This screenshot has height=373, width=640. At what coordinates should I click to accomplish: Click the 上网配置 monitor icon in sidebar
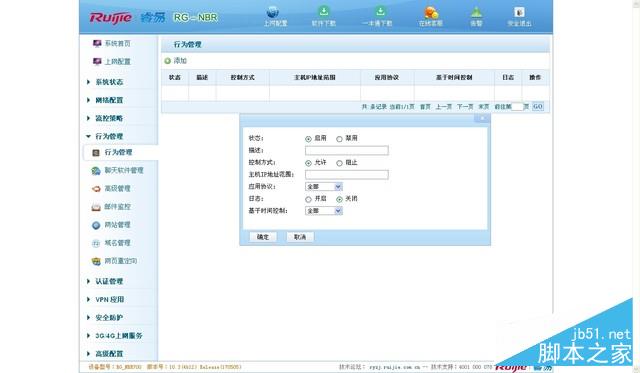coord(97,61)
